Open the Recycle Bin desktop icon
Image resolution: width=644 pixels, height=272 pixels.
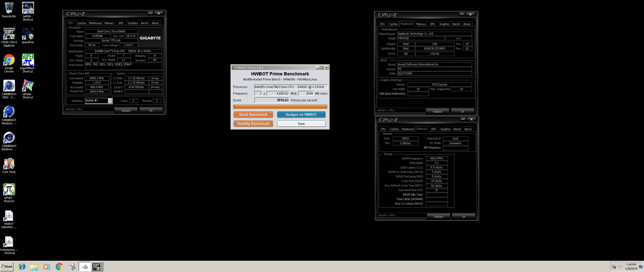coord(9,10)
